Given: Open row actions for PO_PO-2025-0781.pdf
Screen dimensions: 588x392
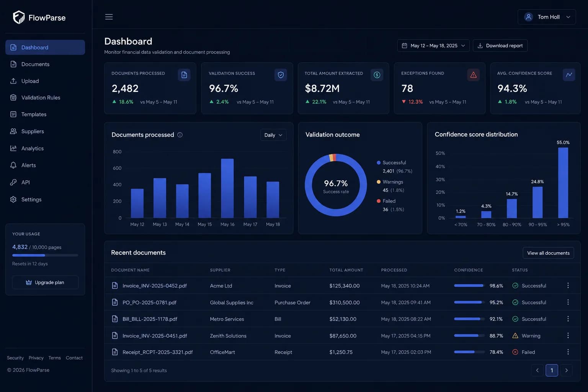Looking at the screenshot, I should (568, 302).
